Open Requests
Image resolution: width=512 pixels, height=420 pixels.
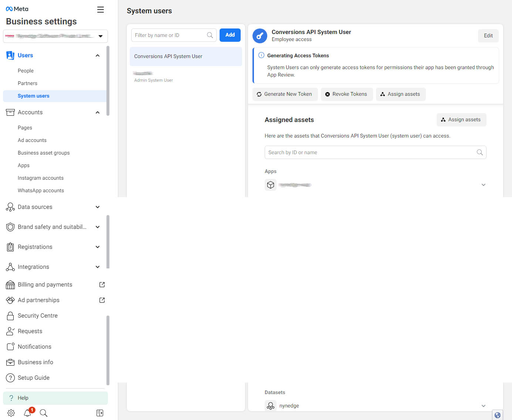click(30, 331)
